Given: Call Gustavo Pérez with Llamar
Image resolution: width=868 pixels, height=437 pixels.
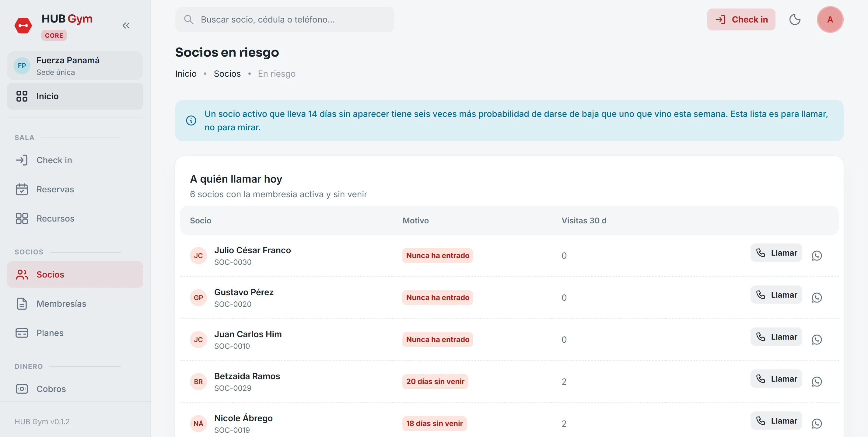Looking at the screenshot, I should pyautogui.click(x=776, y=295).
